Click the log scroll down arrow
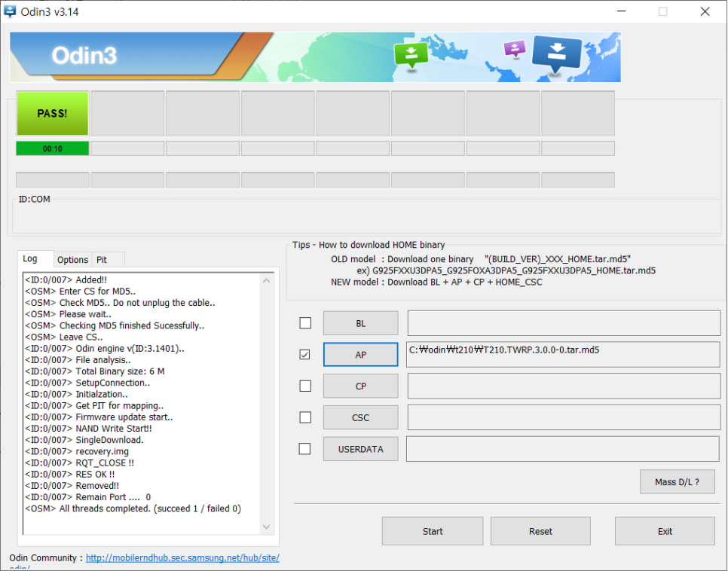Screen dimensions: 728x571 [x=267, y=527]
